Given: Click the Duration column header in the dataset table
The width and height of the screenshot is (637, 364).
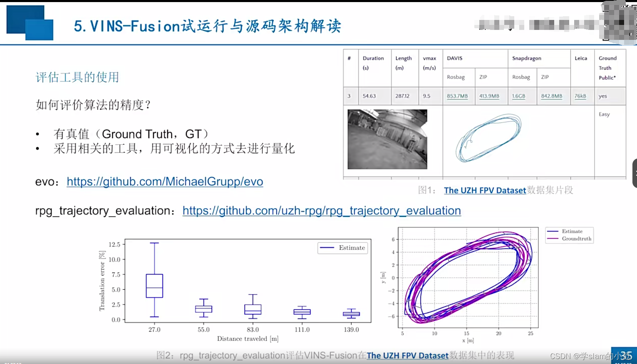Looking at the screenshot, I should (x=373, y=58).
